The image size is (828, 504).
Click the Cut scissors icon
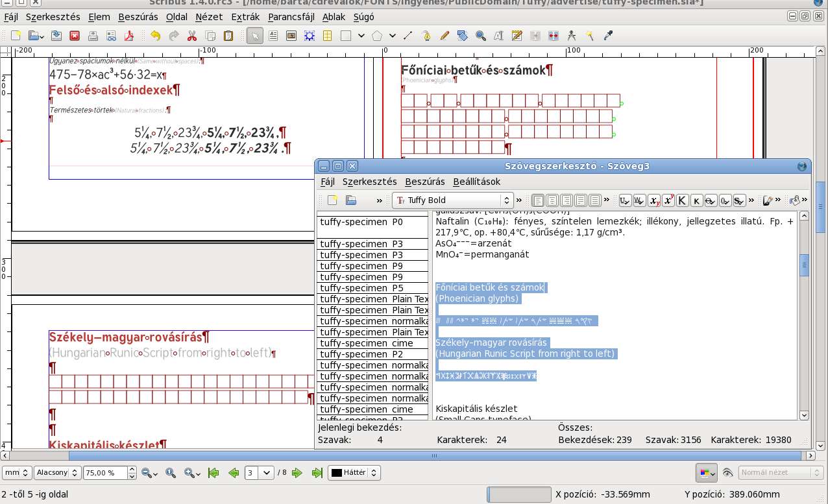pos(192,36)
